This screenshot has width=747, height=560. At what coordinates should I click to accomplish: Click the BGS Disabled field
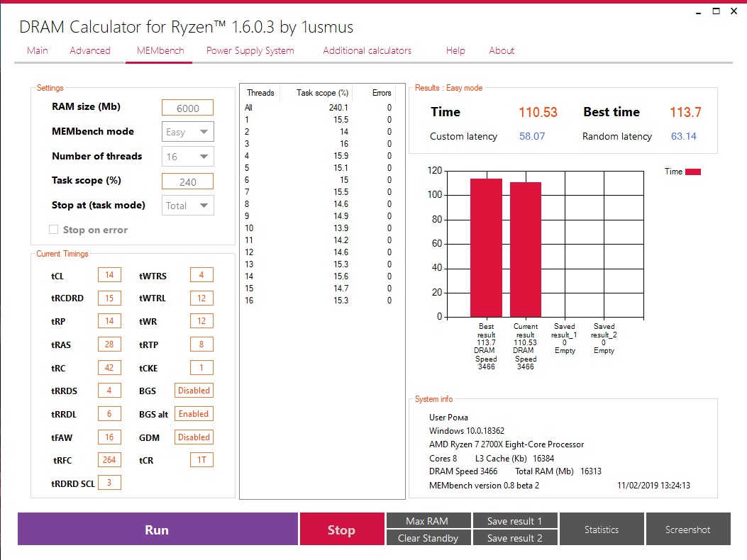pos(194,391)
